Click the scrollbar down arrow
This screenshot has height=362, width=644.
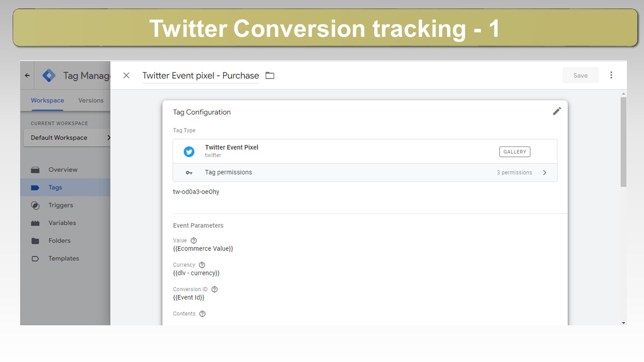624,323
